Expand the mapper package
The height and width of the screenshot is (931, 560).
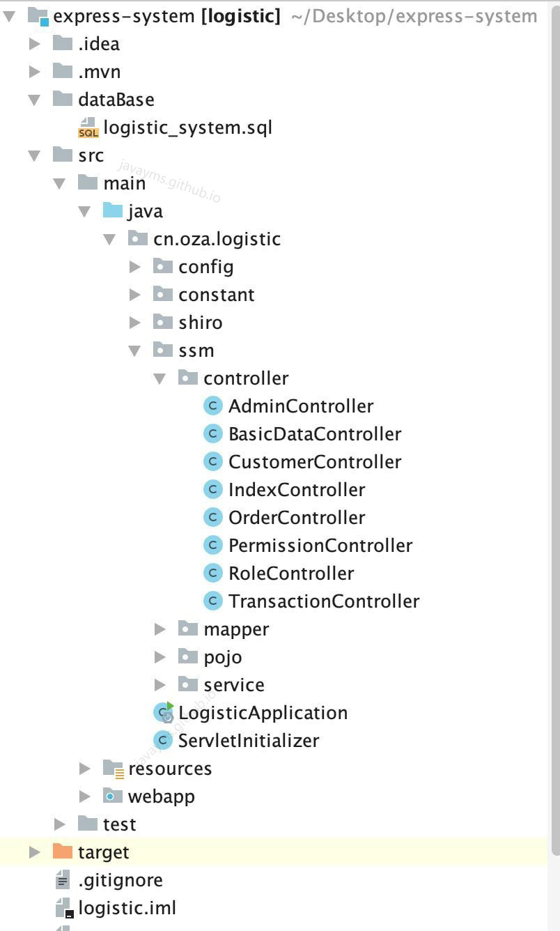160,629
